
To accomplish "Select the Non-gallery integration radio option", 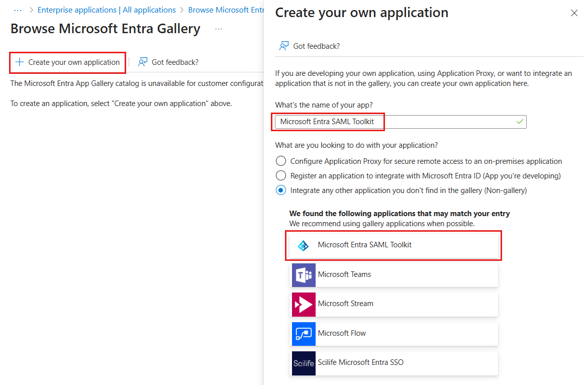I will point(280,190).
